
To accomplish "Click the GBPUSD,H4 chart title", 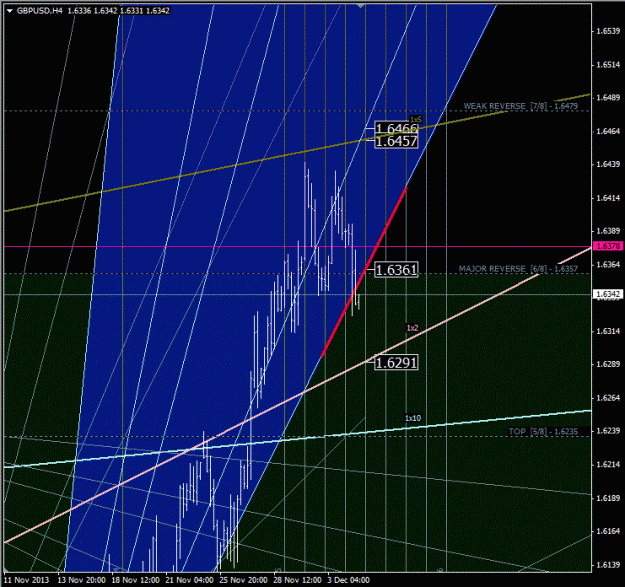I will [x=39, y=11].
